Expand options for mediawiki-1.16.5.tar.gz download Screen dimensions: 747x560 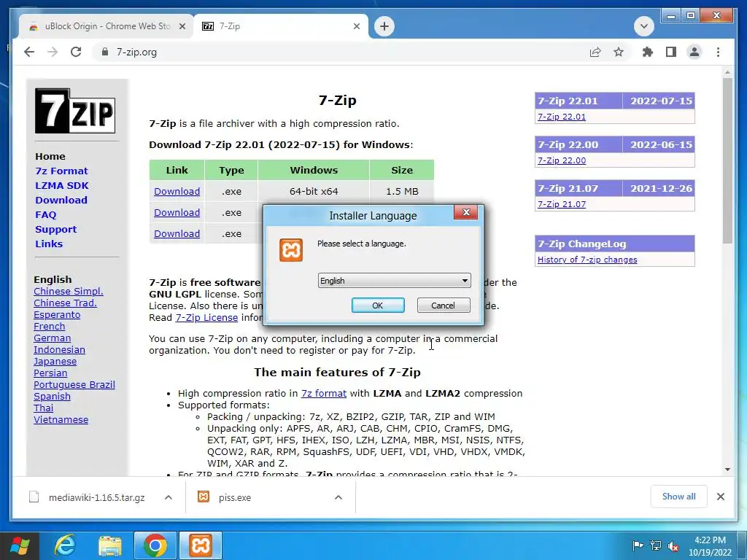[x=169, y=497]
